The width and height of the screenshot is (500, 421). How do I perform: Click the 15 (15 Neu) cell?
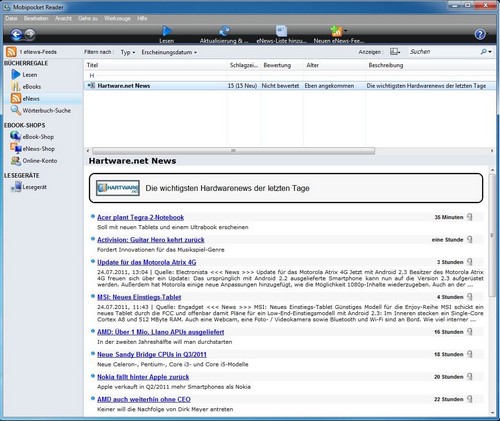point(242,86)
